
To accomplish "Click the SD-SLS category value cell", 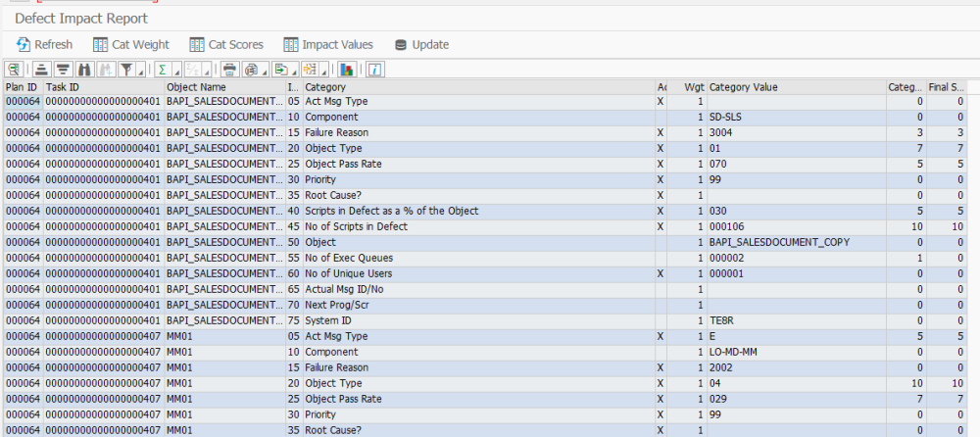I will (797, 117).
